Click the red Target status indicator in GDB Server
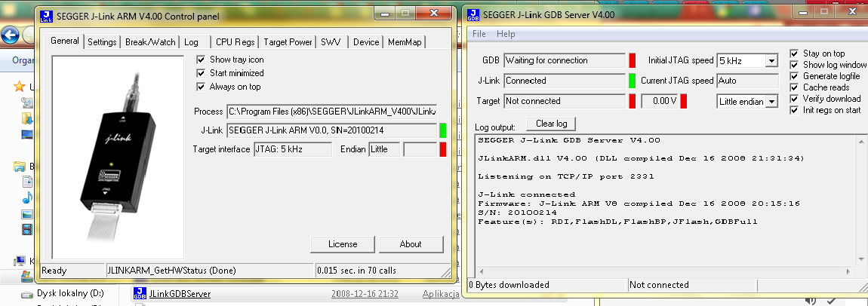 [633, 101]
